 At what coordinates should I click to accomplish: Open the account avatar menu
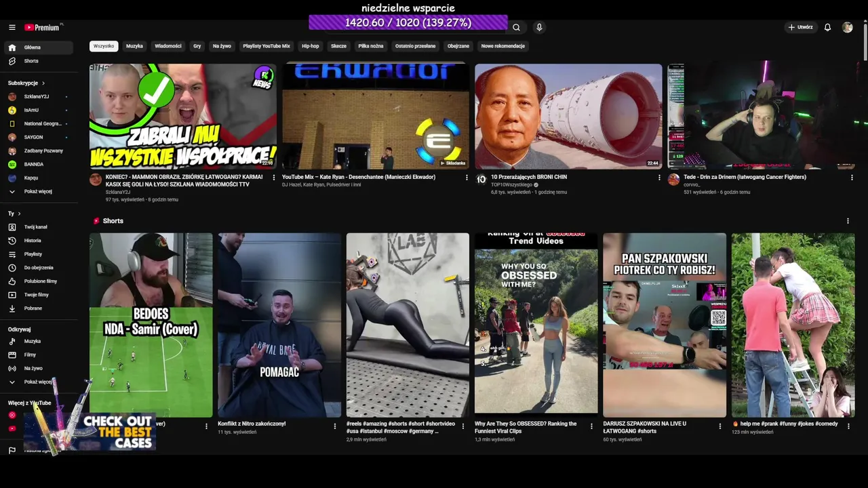click(848, 27)
